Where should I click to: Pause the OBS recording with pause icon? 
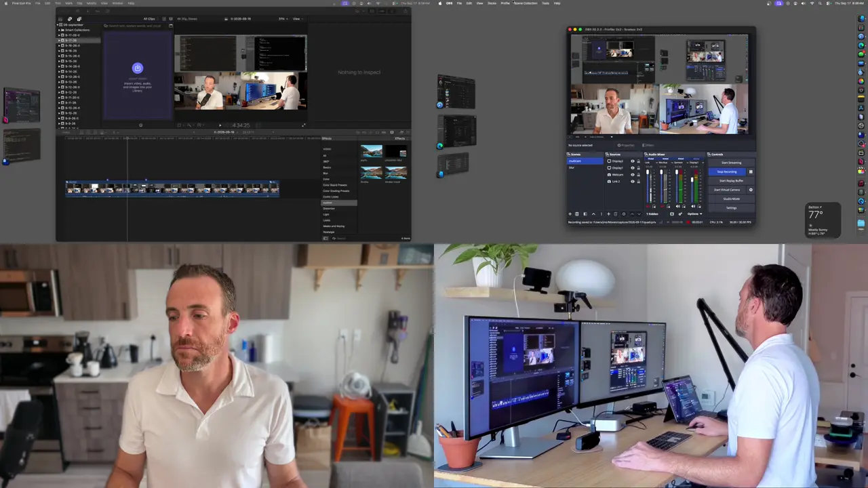click(751, 171)
